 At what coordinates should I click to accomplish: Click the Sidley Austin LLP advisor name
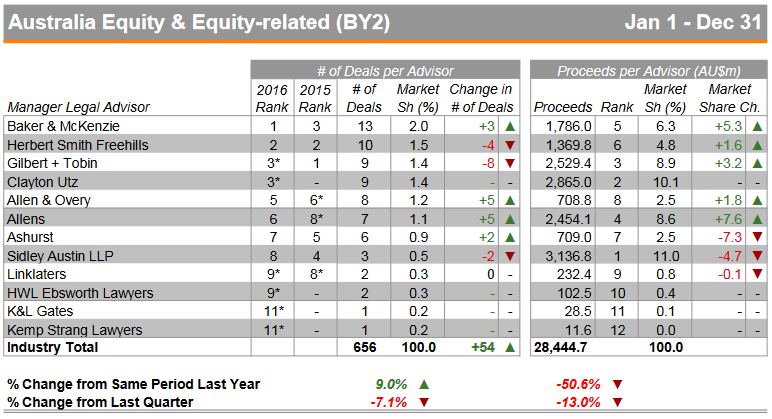60,256
